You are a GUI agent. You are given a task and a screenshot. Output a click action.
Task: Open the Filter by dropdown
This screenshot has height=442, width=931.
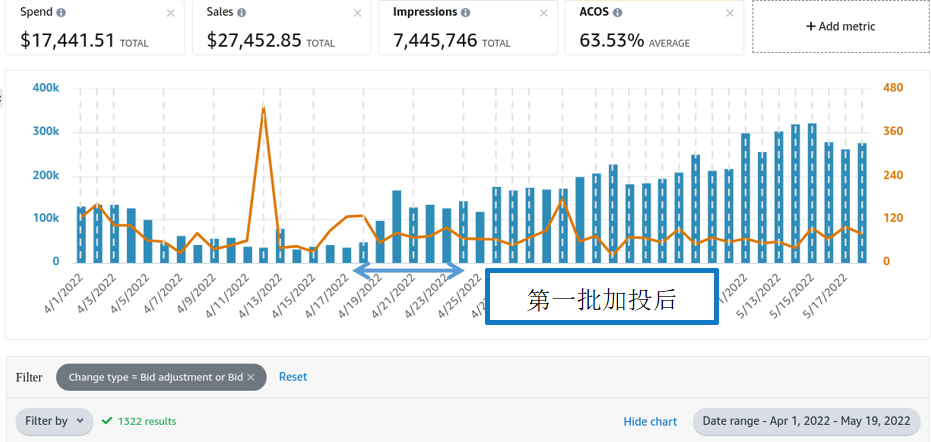pos(54,421)
